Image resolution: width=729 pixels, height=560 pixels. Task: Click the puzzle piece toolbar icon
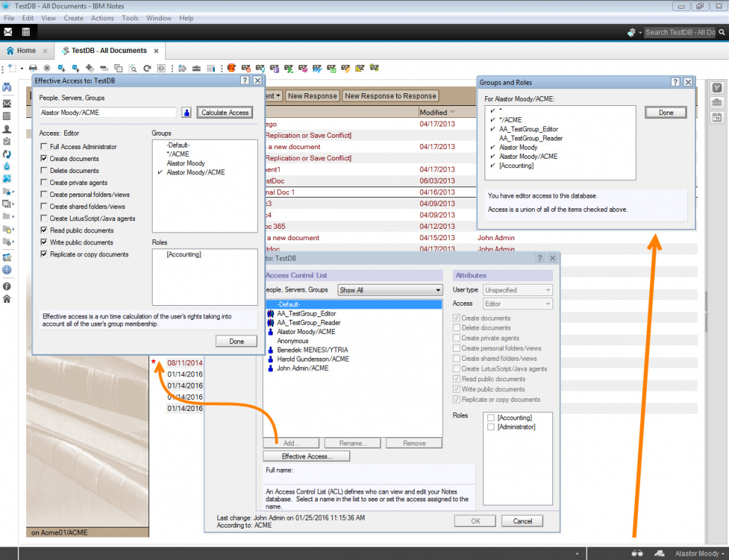(x=182, y=68)
